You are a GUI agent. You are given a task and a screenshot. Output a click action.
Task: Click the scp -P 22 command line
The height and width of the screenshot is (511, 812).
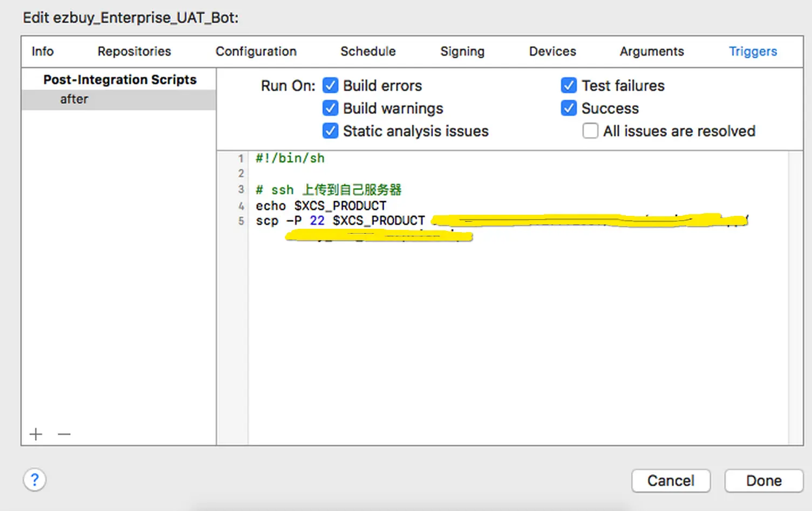[x=340, y=221]
